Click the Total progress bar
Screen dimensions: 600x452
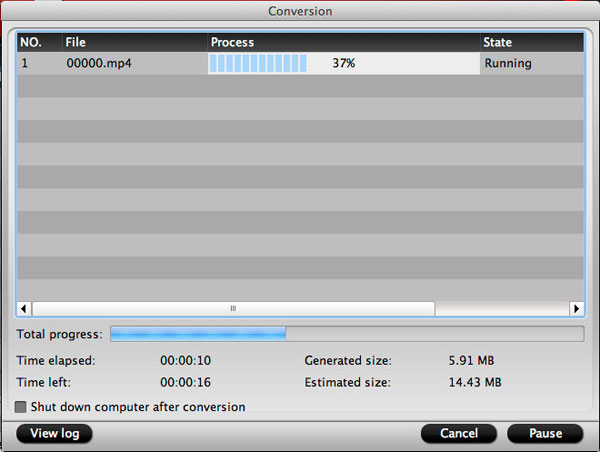346,333
